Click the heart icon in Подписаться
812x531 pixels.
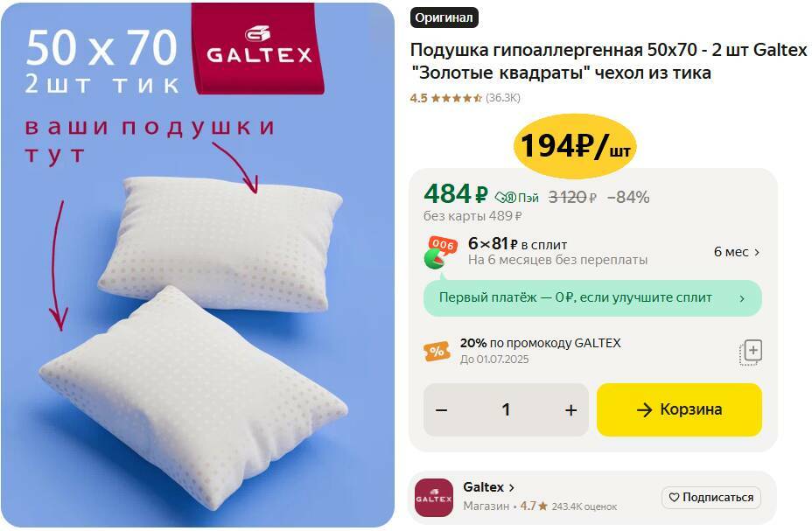tap(674, 498)
